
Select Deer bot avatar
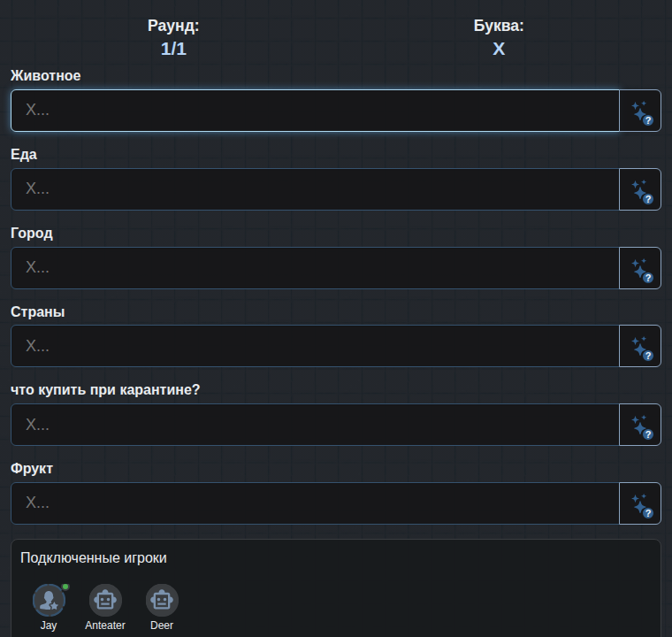[x=162, y=600]
